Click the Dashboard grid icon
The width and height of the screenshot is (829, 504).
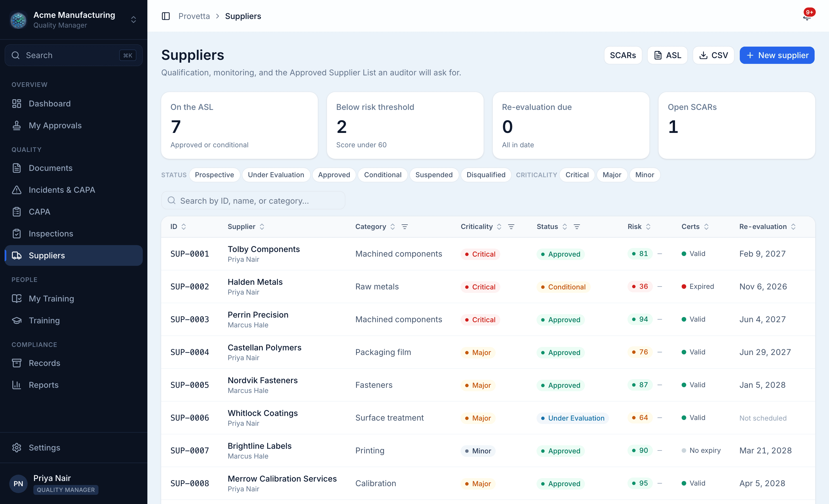tap(16, 104)
